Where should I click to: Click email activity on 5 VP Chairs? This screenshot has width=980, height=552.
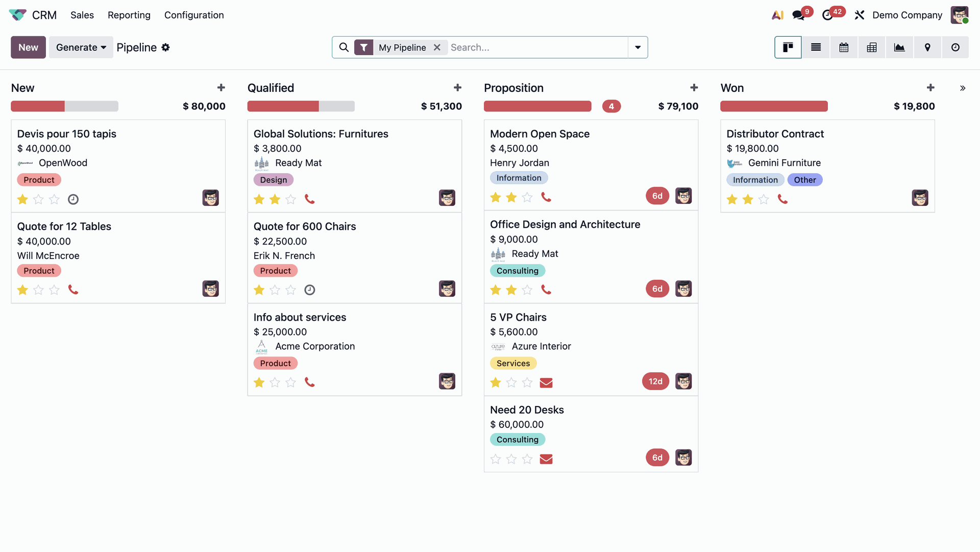click(546, 382)
